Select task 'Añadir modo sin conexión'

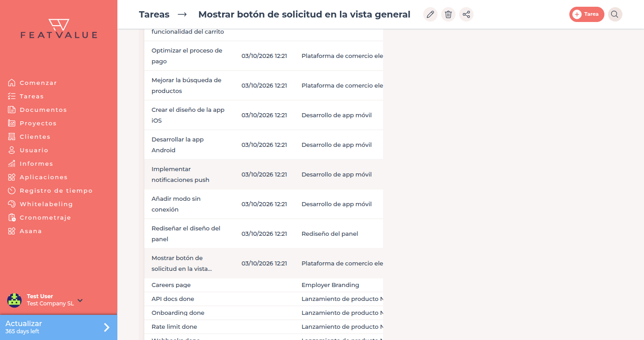[264, 204]
